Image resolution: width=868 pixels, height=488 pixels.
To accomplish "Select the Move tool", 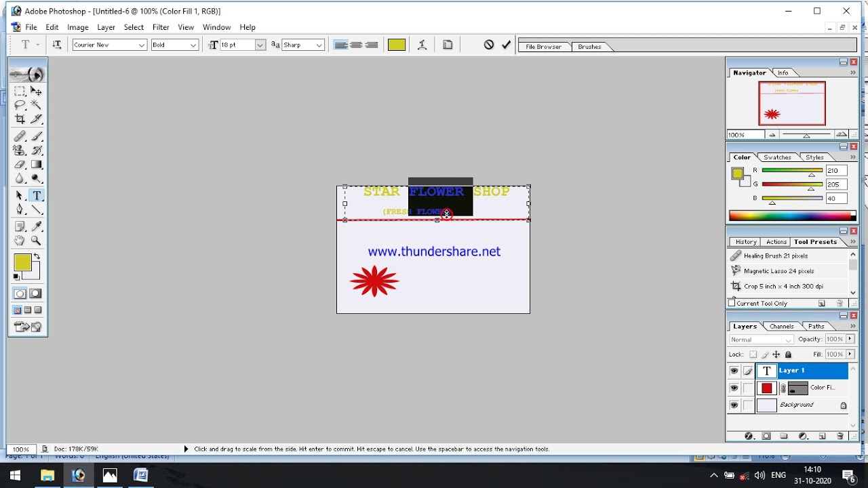I will 36,91.
